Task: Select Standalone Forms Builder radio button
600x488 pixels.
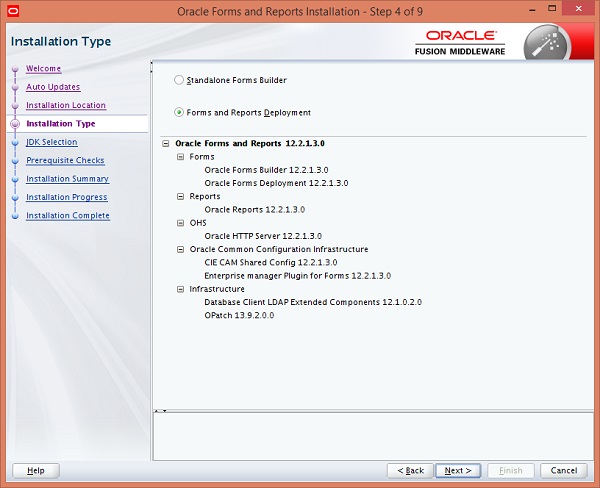Action: (179, 80)
